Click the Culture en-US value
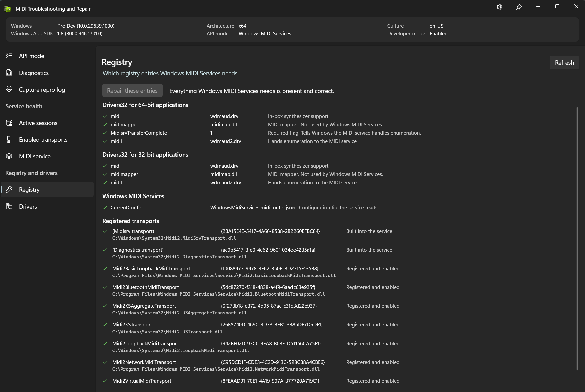 [x=436, y=26]
